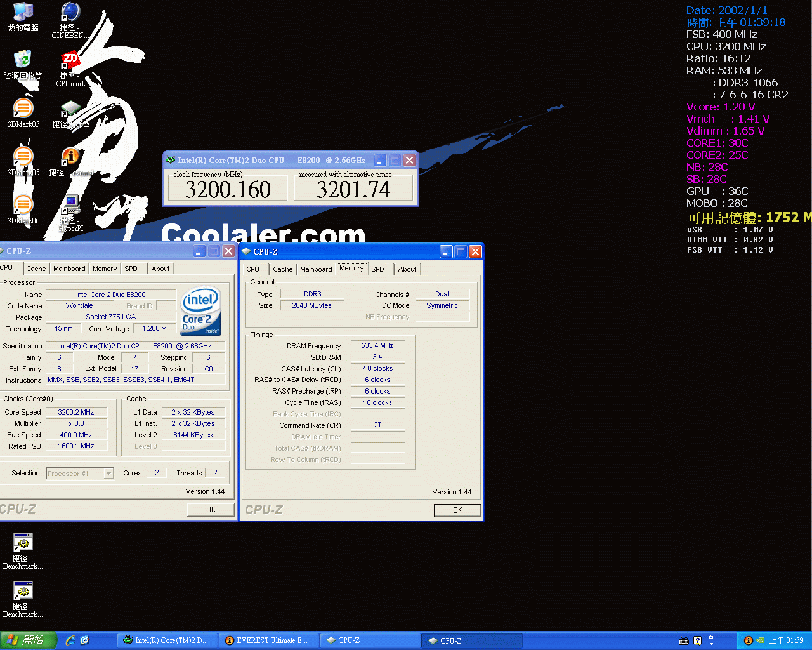Image resolution: width=812 pixels, height=650 pixels.
Task: Open About tab in left CPU-Z window
Action: tap(160, 269)
